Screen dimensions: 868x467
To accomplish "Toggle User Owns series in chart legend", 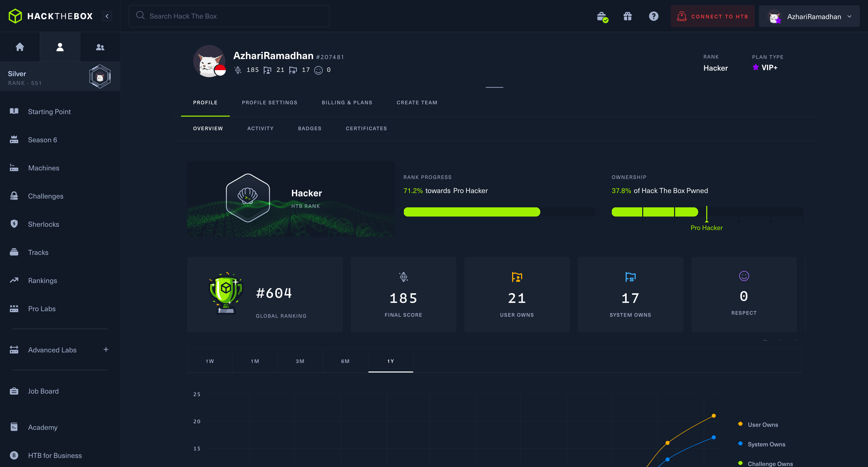I will pos(758,425).
